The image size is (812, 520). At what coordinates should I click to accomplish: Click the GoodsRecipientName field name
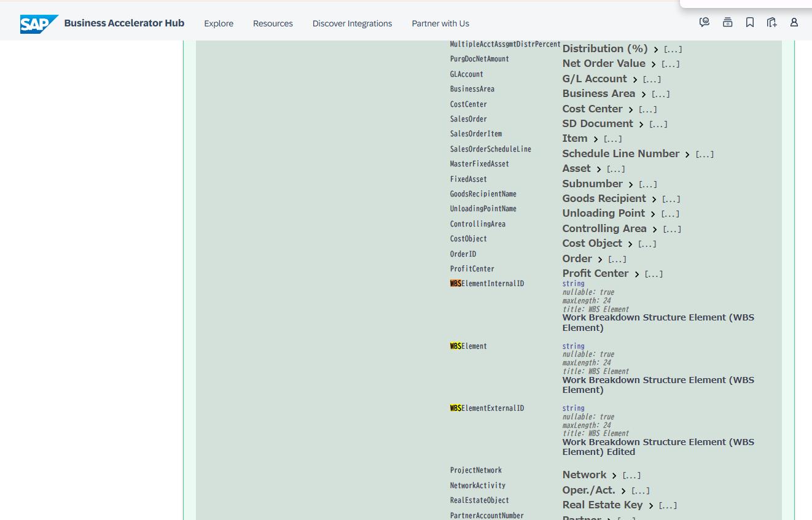click(x=483, y=194)
